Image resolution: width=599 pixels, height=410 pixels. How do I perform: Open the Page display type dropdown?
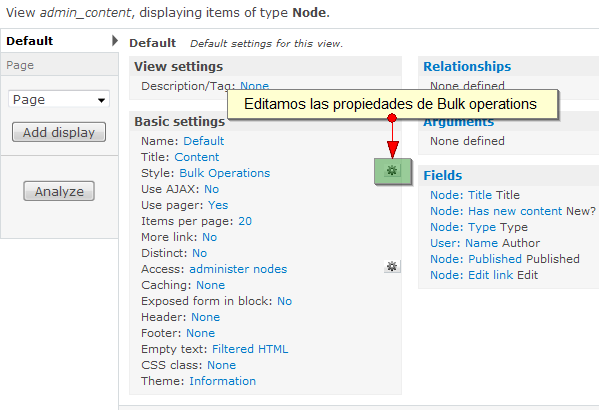pos(59,100)
